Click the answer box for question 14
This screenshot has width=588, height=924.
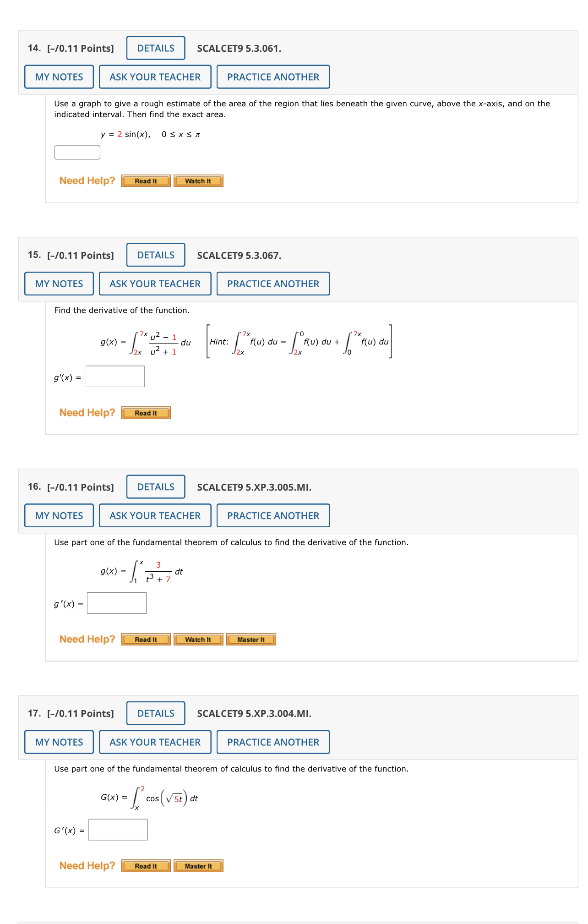coord(77,152)
